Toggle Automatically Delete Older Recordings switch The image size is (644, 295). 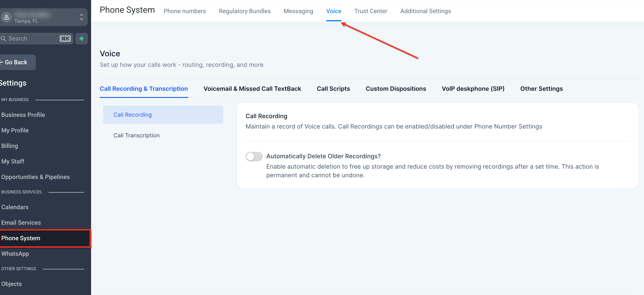pos(254,157)
